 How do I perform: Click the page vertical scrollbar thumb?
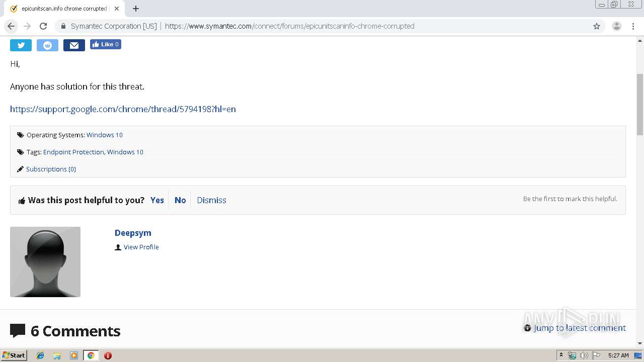coord(640,104)
